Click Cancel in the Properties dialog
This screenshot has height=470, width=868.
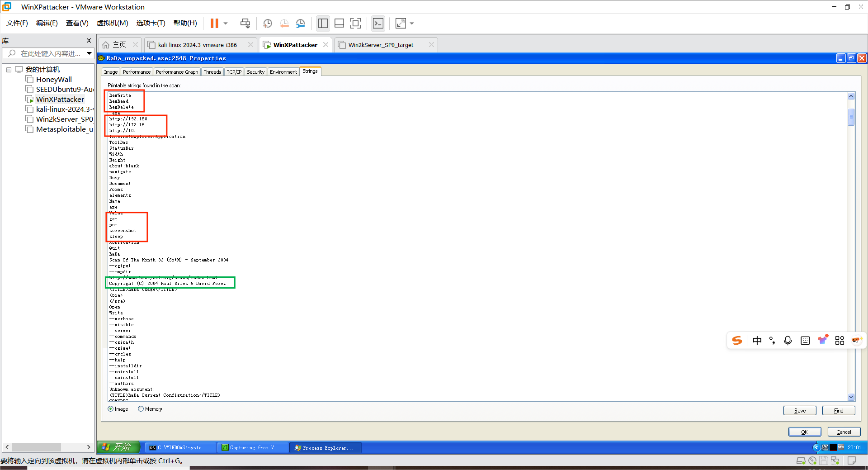(844, 432)
